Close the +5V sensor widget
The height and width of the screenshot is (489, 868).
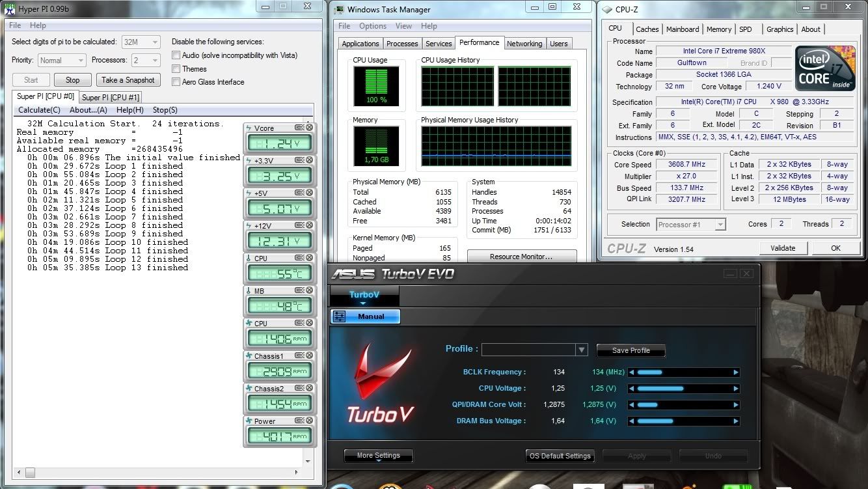coord(309,193)
